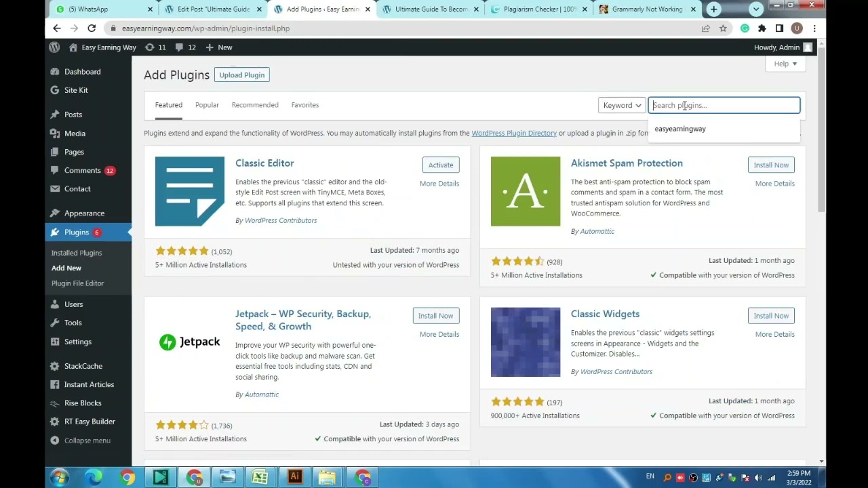Open the Windows Start button
The image size is (868, 488).
click(x=59, y=478)
